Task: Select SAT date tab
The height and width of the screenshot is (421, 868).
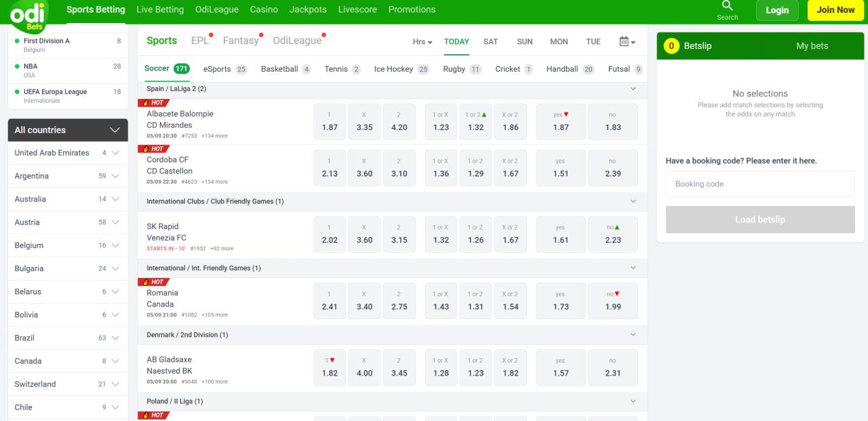Action: [x=491, y=41]
